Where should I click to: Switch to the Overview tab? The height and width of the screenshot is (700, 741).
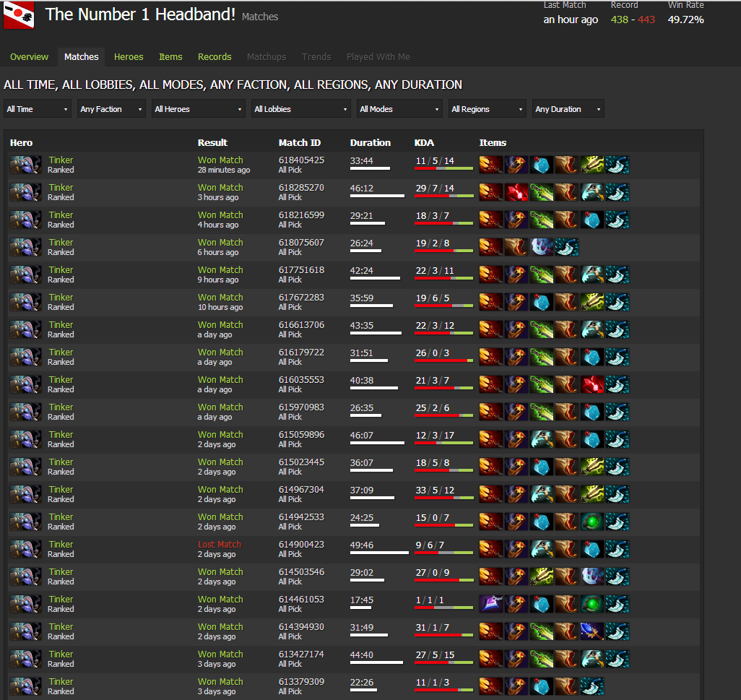[30, 57]
